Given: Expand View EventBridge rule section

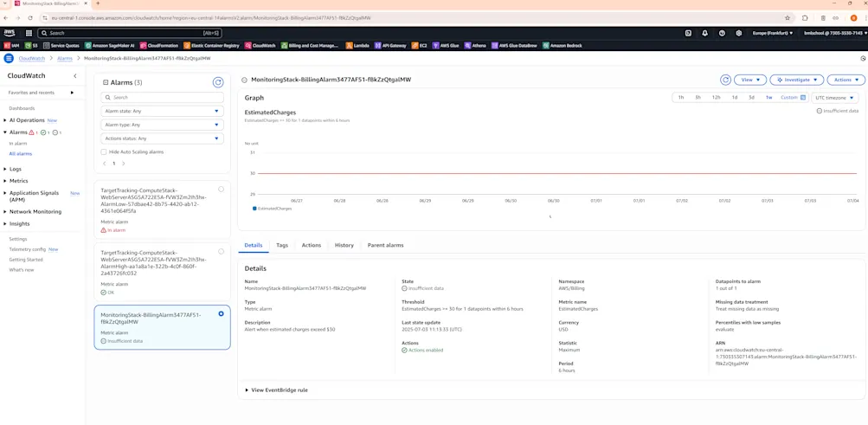Looking at the screenshot, I should coord(277,390).
